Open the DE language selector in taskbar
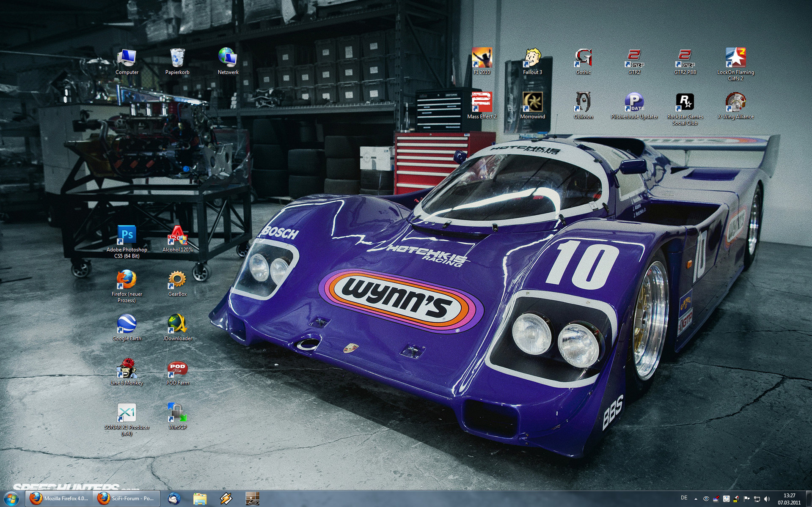The width and height of the screenshot is (812, 507). click(684, 498)
